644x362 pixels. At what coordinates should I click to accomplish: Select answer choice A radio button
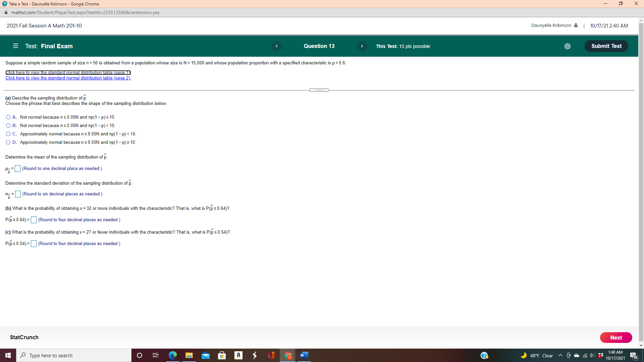tap(8, 117)
